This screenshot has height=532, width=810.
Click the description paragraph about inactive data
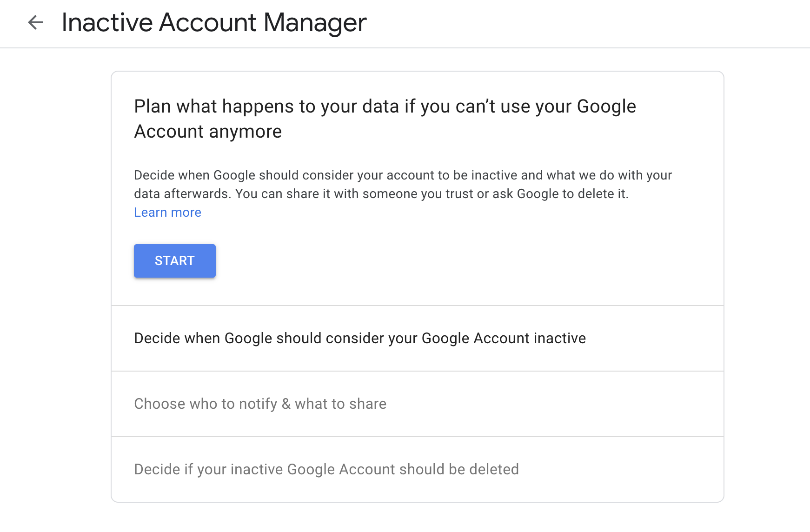[403, 185]
